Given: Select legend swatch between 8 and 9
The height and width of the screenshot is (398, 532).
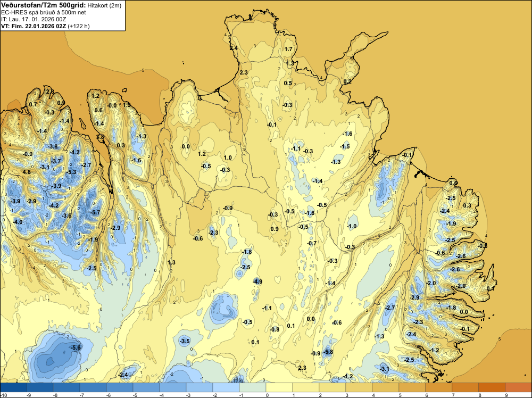Looking at the screenshot, I should pyautogui.click(x=492, y=387).
